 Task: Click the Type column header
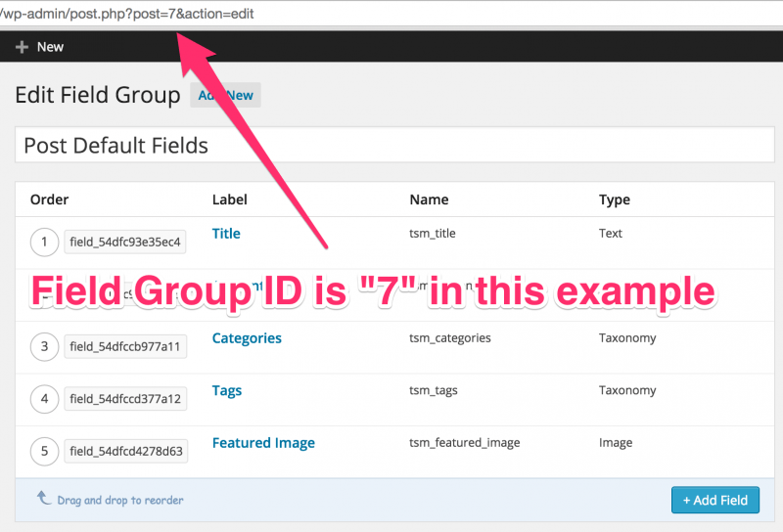click(x=614, y=199)
